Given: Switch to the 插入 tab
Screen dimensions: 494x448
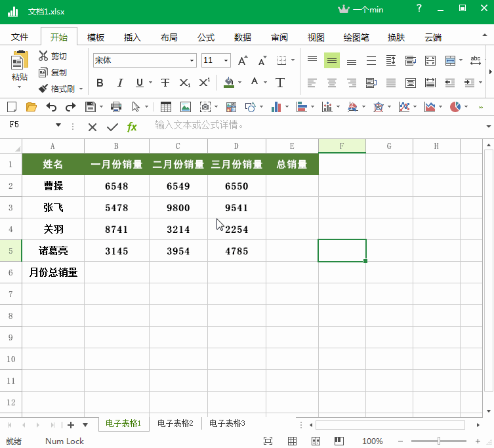Looking at the screenshot, I should 133,37.
